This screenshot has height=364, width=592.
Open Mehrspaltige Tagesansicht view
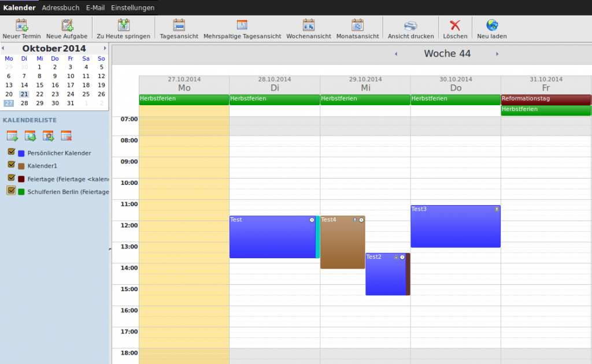click(x=242, y=25)
